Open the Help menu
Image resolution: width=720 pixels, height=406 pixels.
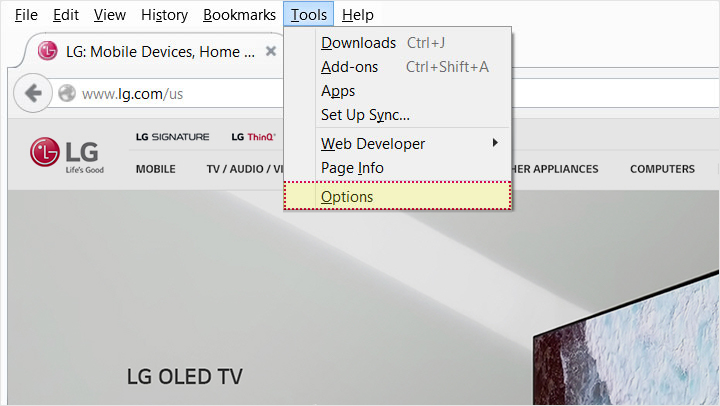357,15
